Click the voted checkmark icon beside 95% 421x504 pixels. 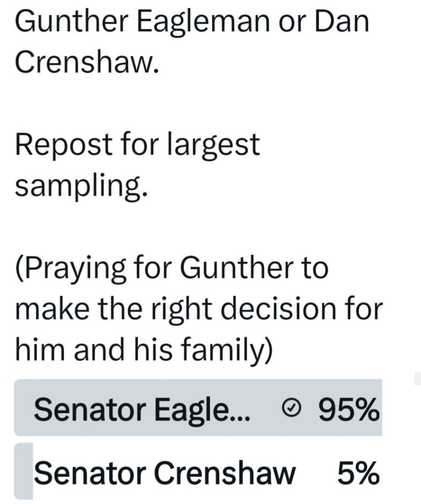[292, 407]
